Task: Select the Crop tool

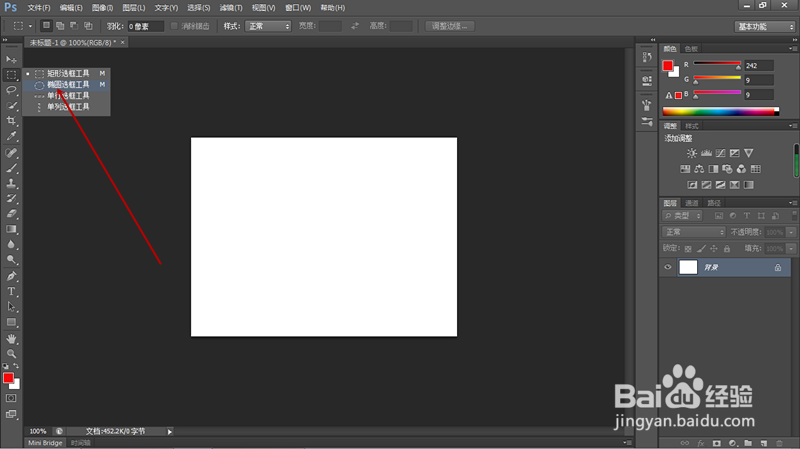Action: tap(11, 121)
